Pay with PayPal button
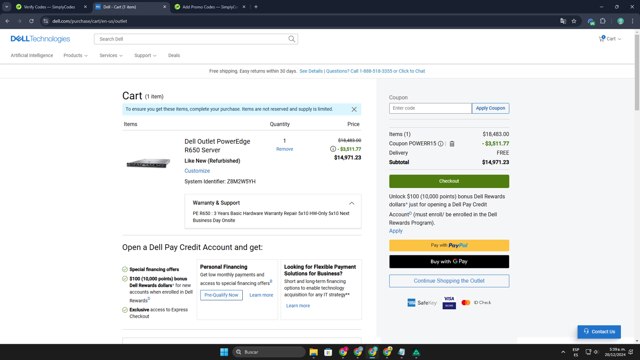 pyautogui.click(x=449, y=245)
